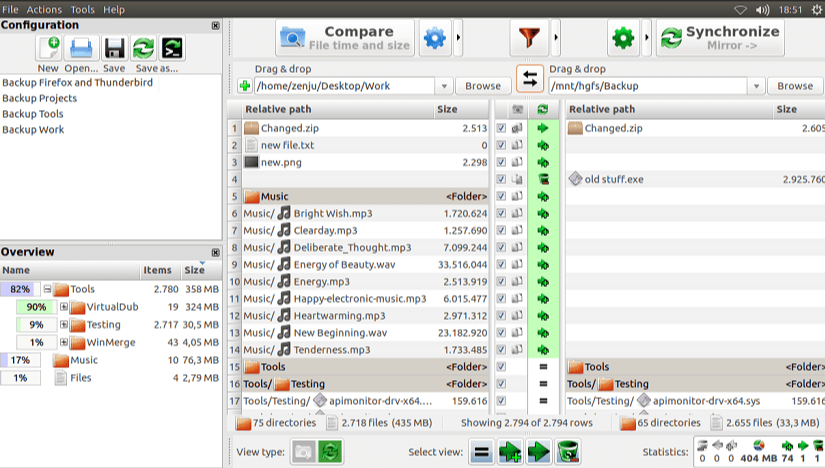Swap sides with the arrows button

(530, 79)
